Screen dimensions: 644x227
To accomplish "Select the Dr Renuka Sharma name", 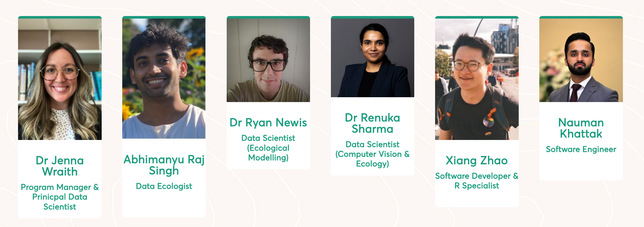I will pyautogui.click(x=373, y=123).
